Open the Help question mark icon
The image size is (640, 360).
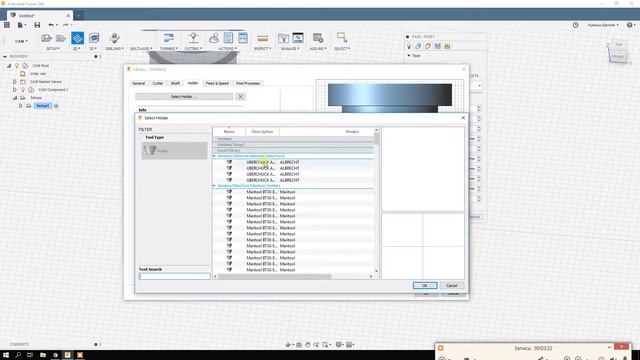(630, 25)
